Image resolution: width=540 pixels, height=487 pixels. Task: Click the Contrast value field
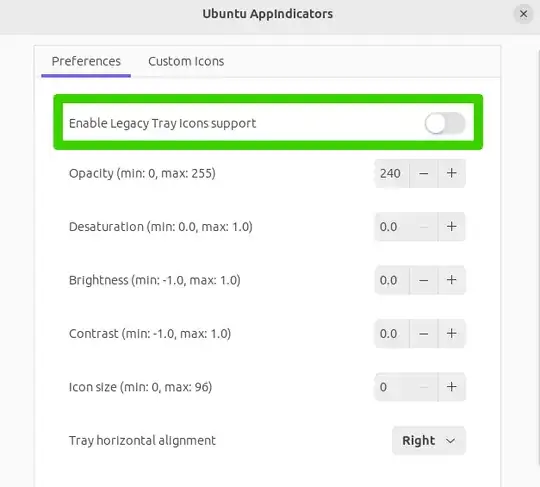392,333
